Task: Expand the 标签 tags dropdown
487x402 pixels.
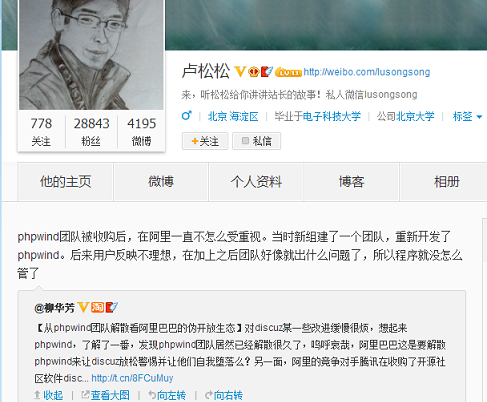Action: [x=467, y=116]
